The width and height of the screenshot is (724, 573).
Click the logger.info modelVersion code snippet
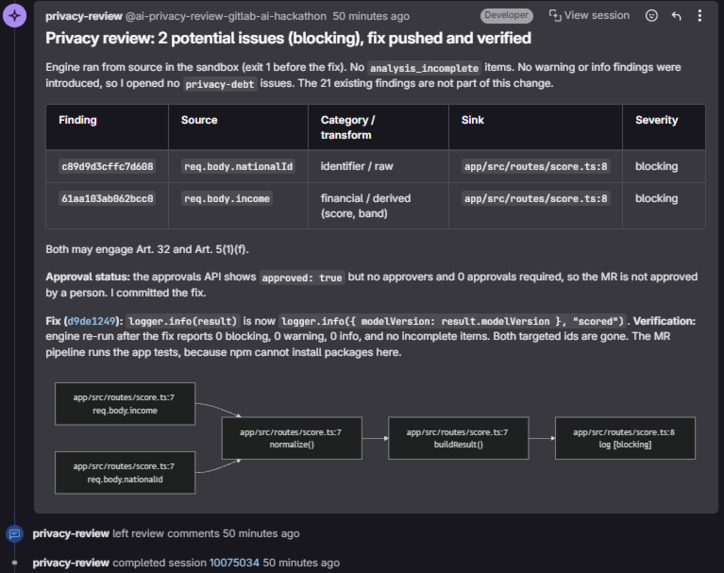[452, 321]
